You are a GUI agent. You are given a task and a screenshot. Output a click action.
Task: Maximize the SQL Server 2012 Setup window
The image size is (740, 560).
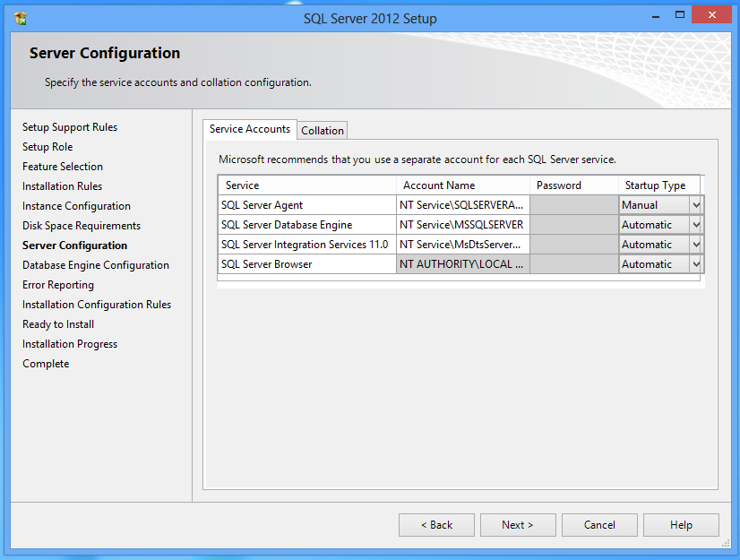[680, 15]
